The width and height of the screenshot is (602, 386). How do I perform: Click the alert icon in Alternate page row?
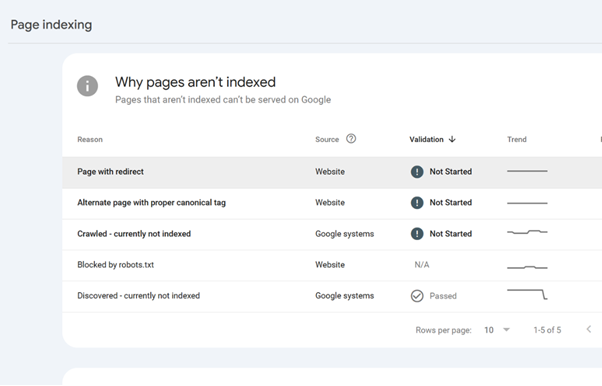click(417, 202)
